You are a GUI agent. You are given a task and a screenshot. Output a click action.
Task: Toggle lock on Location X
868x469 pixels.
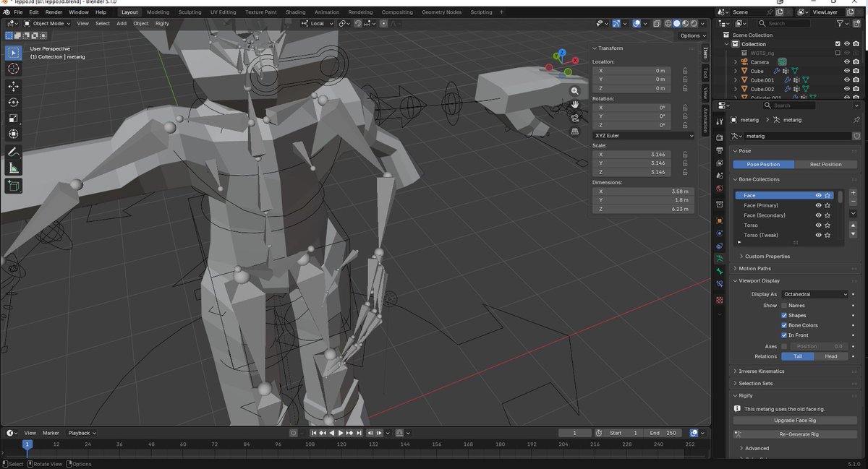point(685,71)
